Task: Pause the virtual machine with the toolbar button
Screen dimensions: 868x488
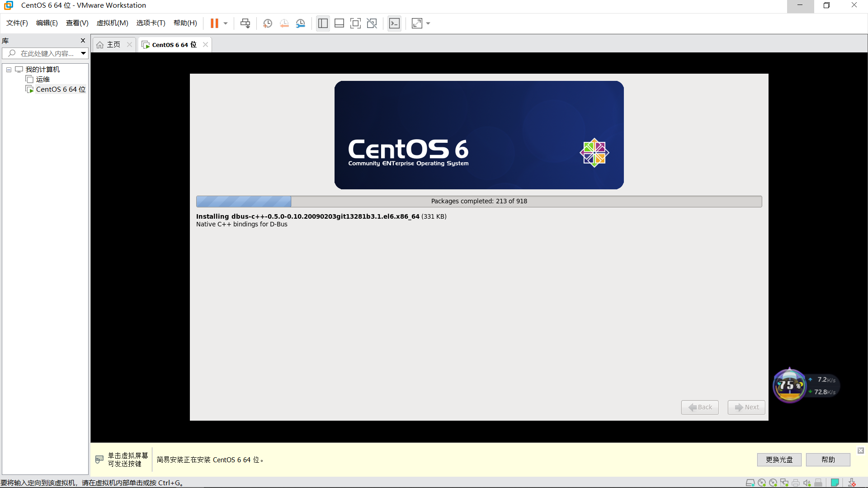Action: tap(214, 23)
